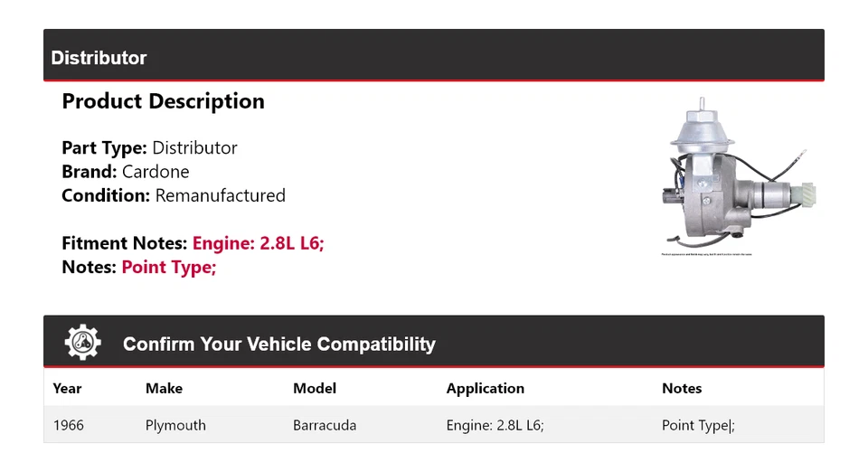Click the Application column header
Viewport: 868px width, 472px height.
tap(485, 389)
